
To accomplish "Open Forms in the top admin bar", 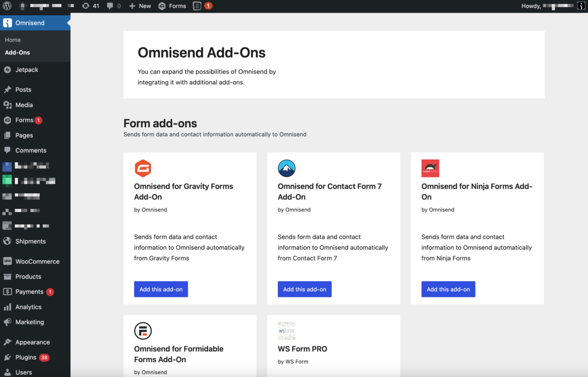I will [x=172, y=6].
